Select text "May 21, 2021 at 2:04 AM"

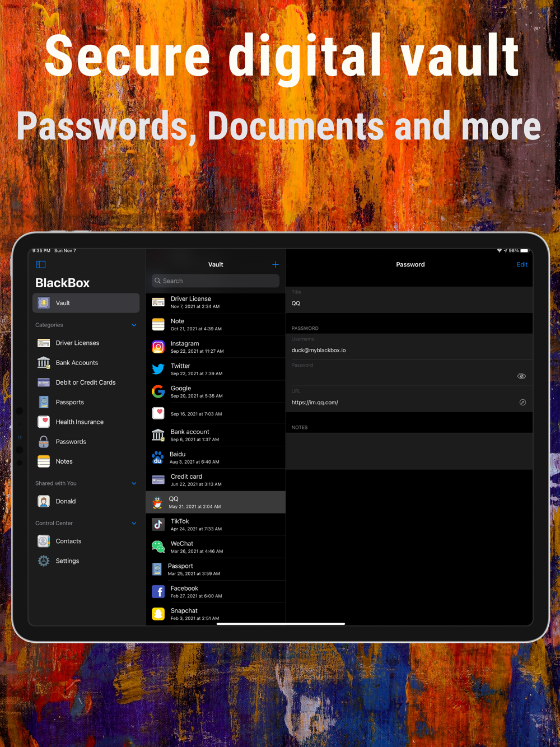195,507
